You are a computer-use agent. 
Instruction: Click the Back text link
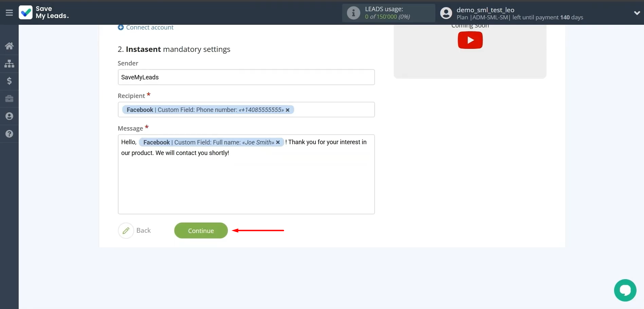click(143, 231)
